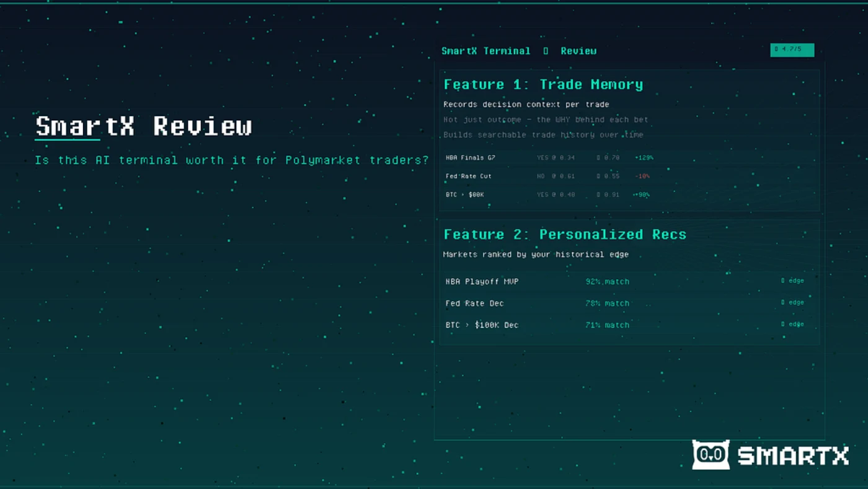Click the 'Feature 2: Personalized Recs' heading
The image size is (868, 489).
(x=565, y=235)
